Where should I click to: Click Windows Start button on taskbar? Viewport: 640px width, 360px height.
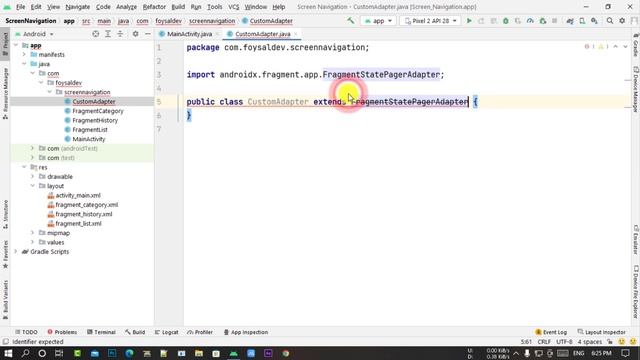8,353
